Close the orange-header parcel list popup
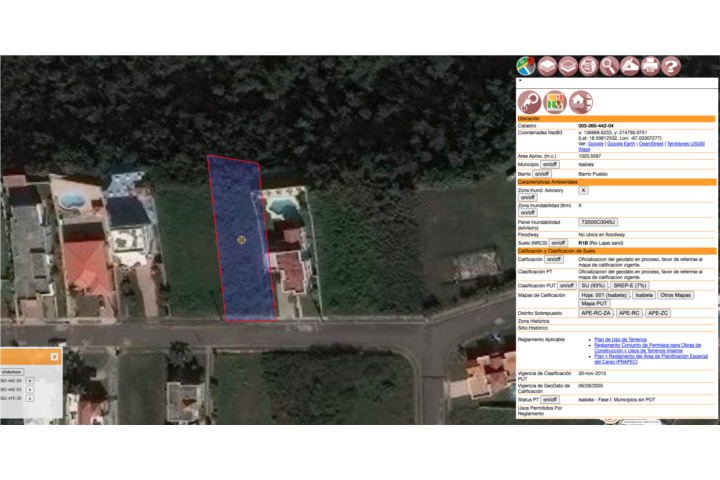Viewport: 720px width, 480px height. (x=54, y=356)
